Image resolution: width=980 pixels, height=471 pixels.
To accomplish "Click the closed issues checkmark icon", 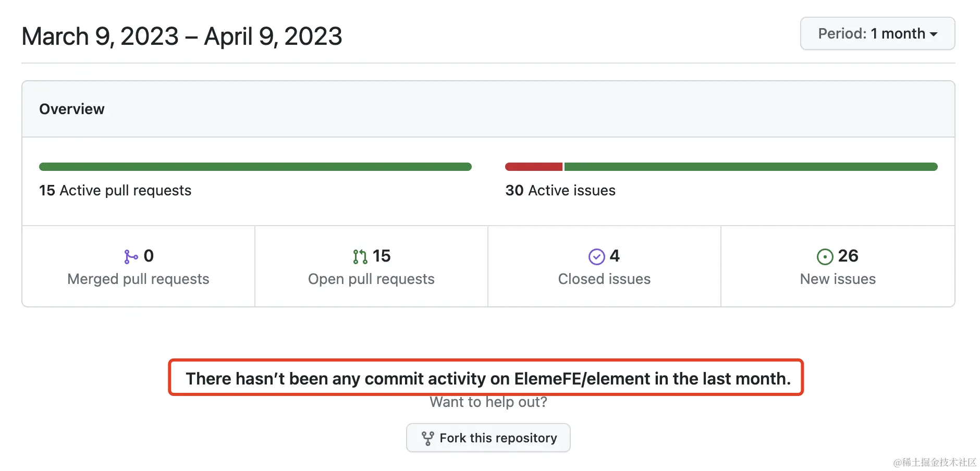I will (x=596, y=256).
